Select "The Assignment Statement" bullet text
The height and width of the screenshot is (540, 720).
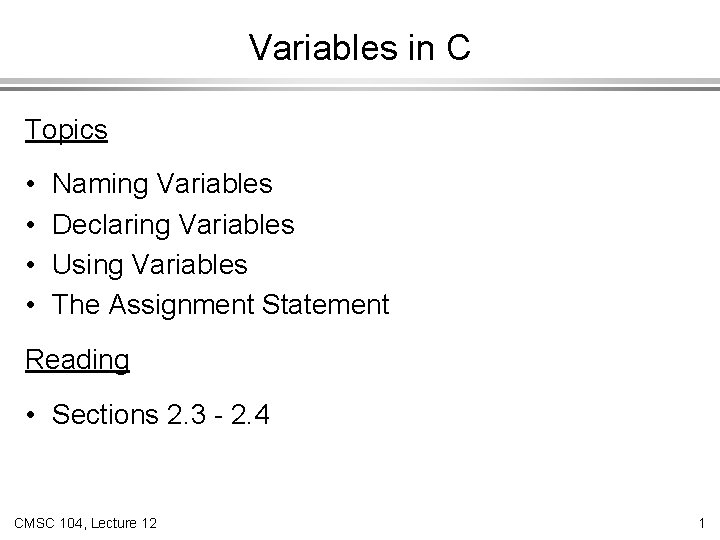(x=220, y=304)
